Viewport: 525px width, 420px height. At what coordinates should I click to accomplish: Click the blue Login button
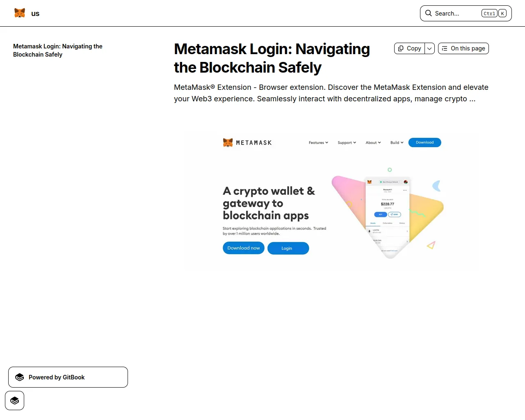pyautogui.click(x=288, y=248)
